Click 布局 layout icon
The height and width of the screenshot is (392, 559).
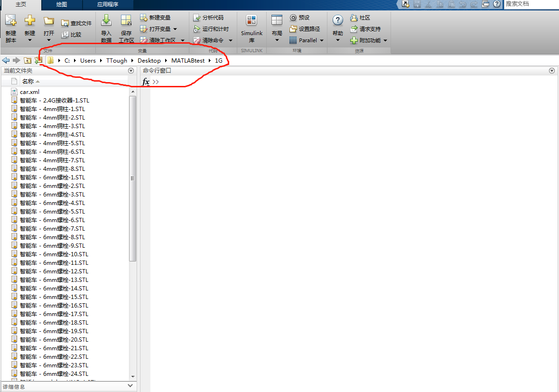click(277, 20)
